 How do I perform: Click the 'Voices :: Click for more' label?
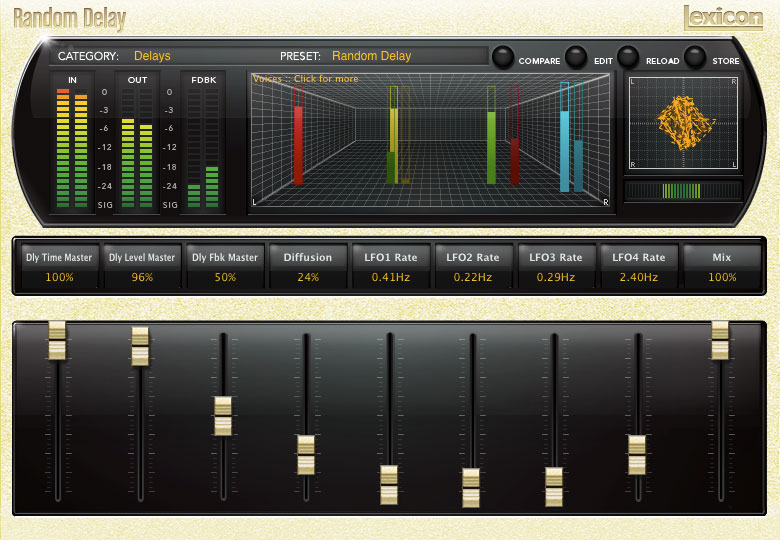pyautogui.click(x=305, y=79)
